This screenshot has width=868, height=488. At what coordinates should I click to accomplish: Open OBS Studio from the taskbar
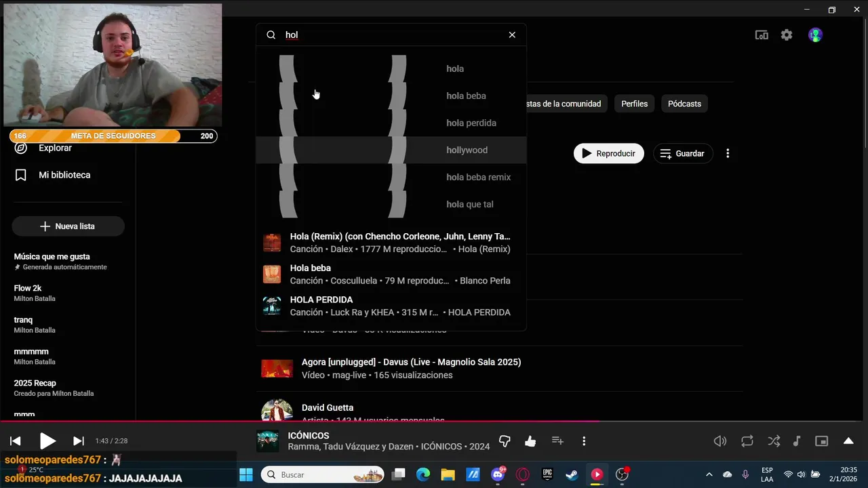622,474
